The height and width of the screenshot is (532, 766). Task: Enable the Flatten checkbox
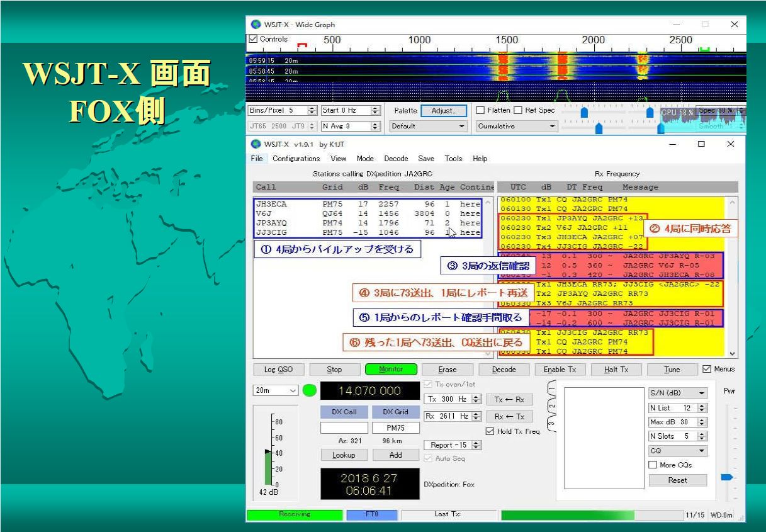pos(481,110)
